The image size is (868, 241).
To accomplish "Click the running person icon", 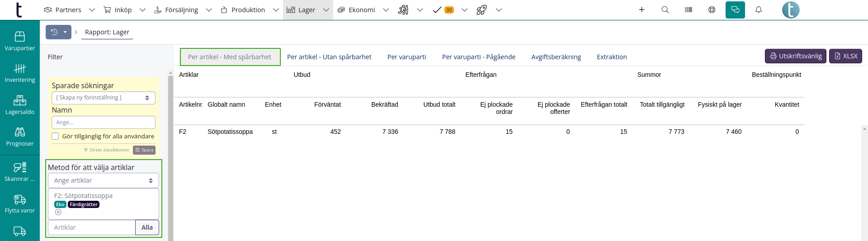I will point(403,10).
